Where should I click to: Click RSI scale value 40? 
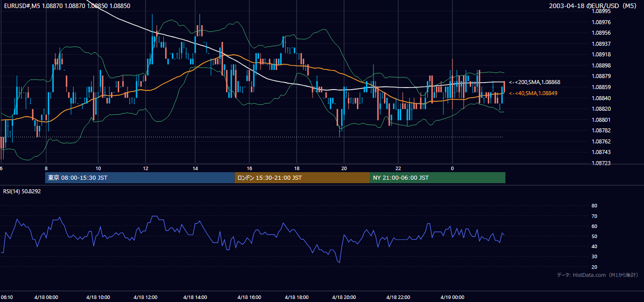pyautogui.click(x=594, y=247)
